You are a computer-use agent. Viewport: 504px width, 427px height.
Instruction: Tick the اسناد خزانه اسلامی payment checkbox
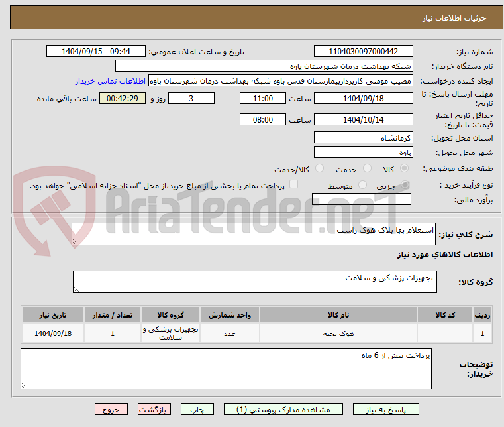point(294,184)
